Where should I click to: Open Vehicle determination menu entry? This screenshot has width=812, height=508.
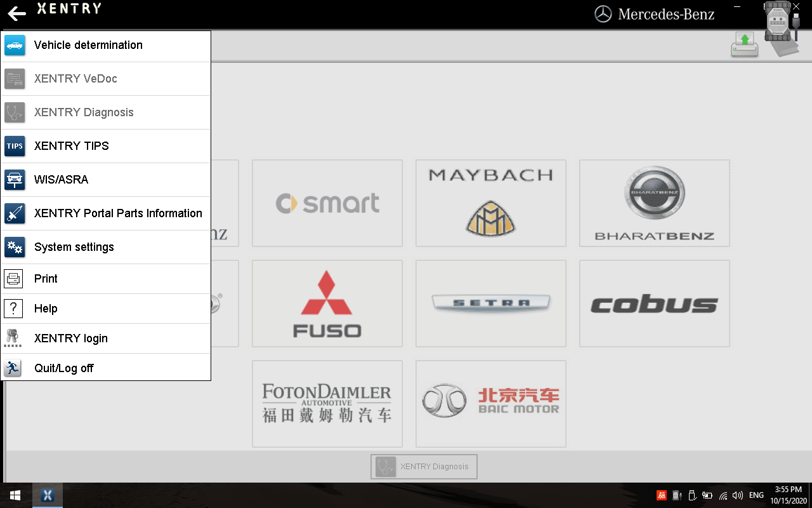[x=106, y=45]
